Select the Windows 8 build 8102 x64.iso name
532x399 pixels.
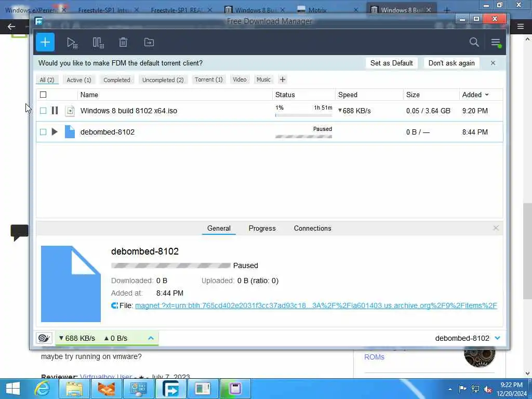coord(129,111)
